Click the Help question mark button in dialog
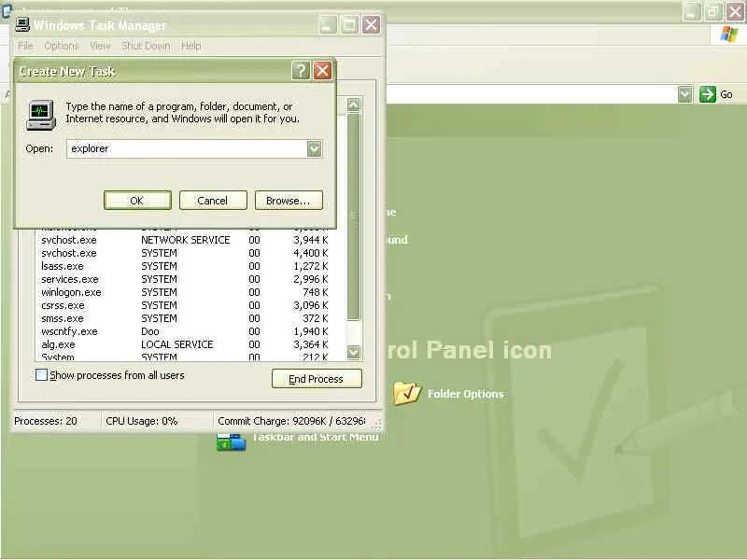Screen dimensions: 747x560 click(x=301, y=71)
